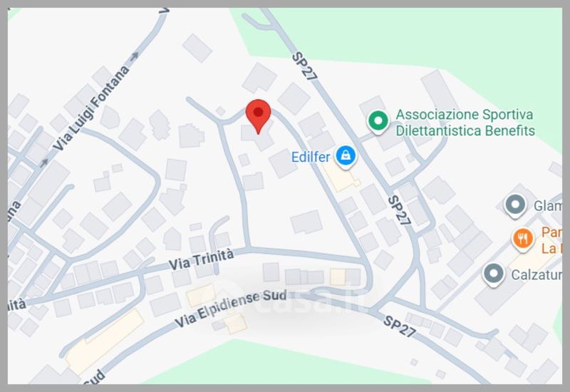The width and height of the screenshot is (570, 392).
Task: Click lower one-way arrow near Via Luigi Fontana label
Action: [x=44, y=163]
